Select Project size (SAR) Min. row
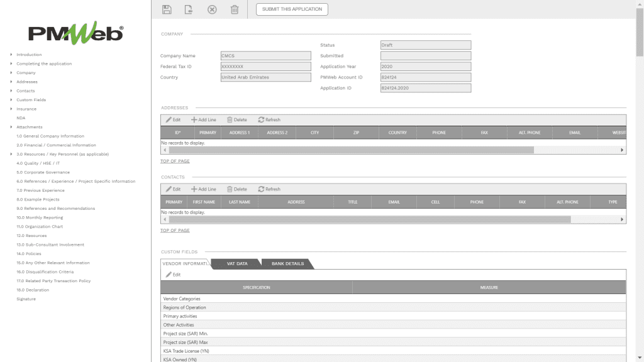Viewport: 644px width, 362px height. 393,333
